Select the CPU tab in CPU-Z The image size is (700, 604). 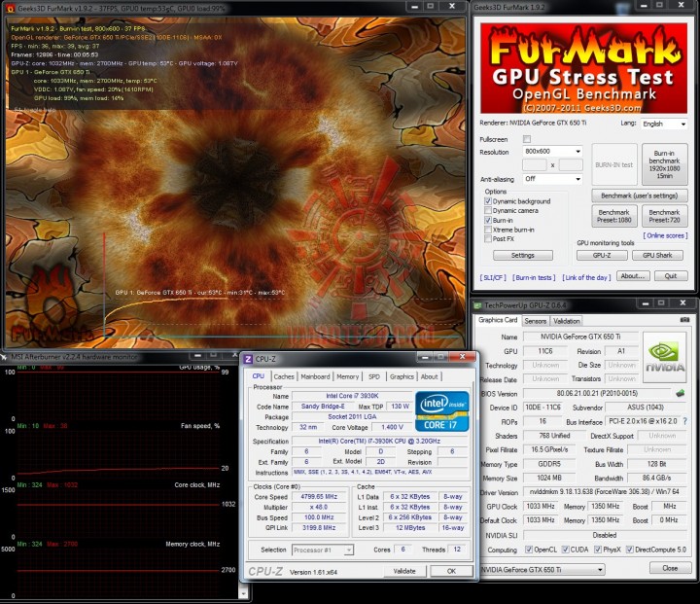point(259,376)
